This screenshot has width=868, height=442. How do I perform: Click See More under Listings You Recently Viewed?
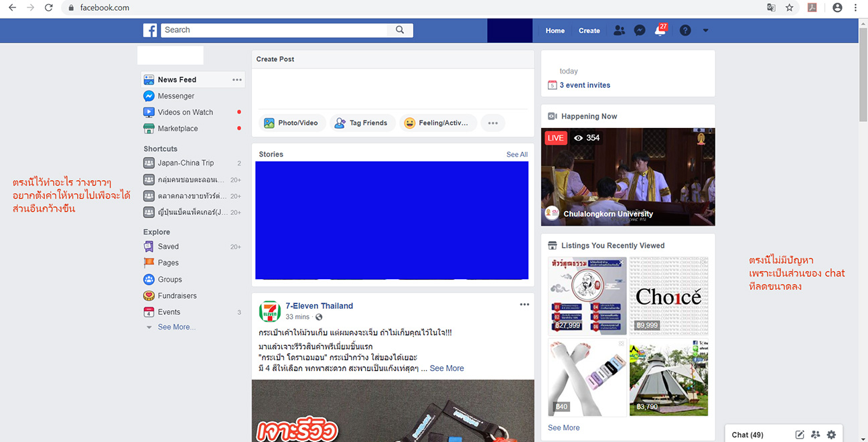(564, 428)
